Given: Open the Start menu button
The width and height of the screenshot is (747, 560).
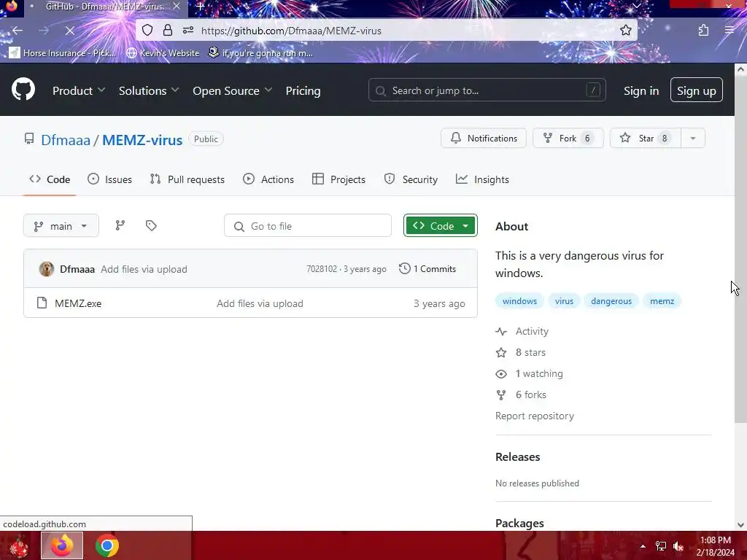Looking at the screenshot, I should pos(18,546).
